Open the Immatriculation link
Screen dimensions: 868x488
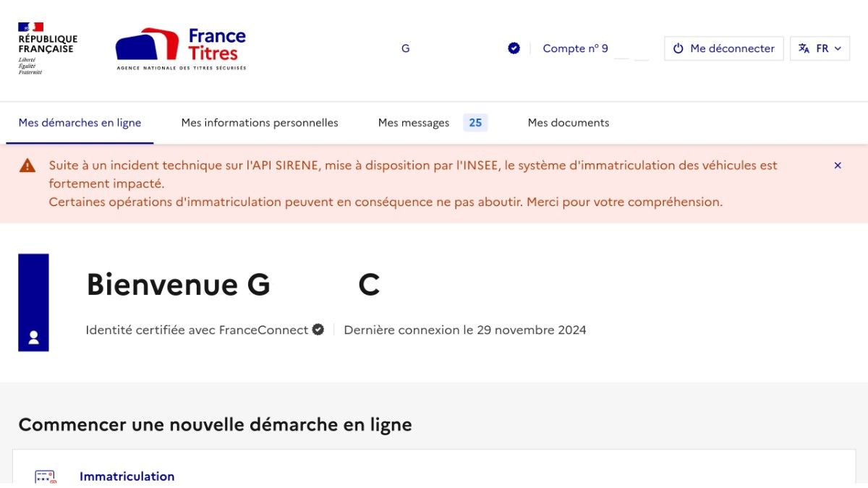coord(127,476)
